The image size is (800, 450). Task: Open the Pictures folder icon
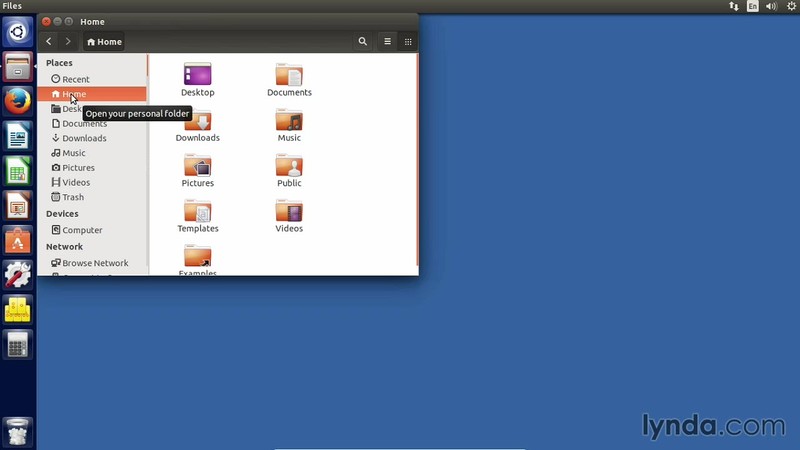(197, 166)
